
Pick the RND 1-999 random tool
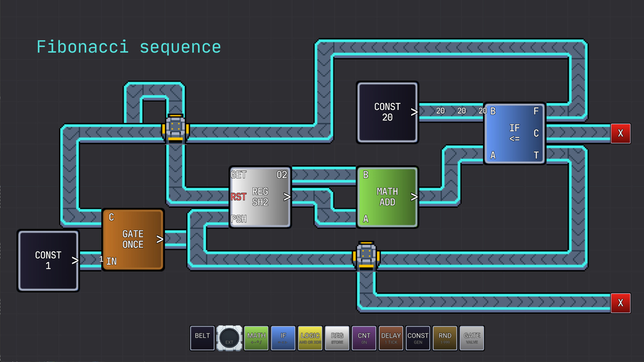click(444, 338)
